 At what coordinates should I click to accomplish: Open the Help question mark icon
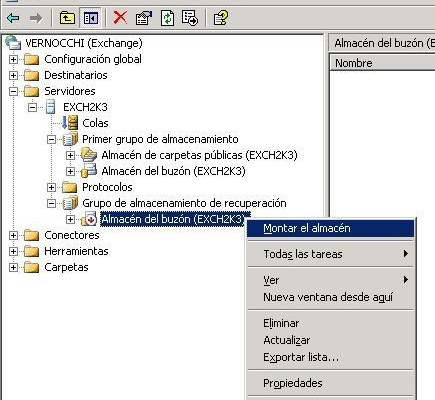click(221, 18)
